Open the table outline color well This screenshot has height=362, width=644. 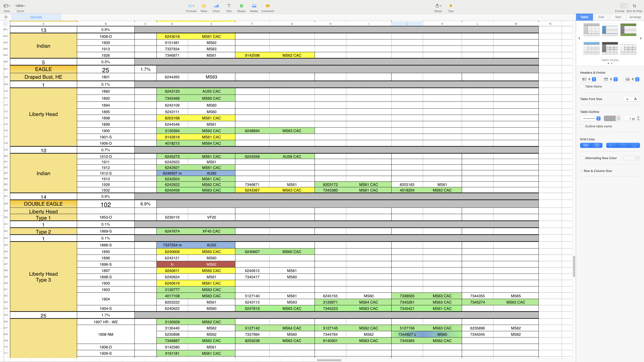[610, 118]
